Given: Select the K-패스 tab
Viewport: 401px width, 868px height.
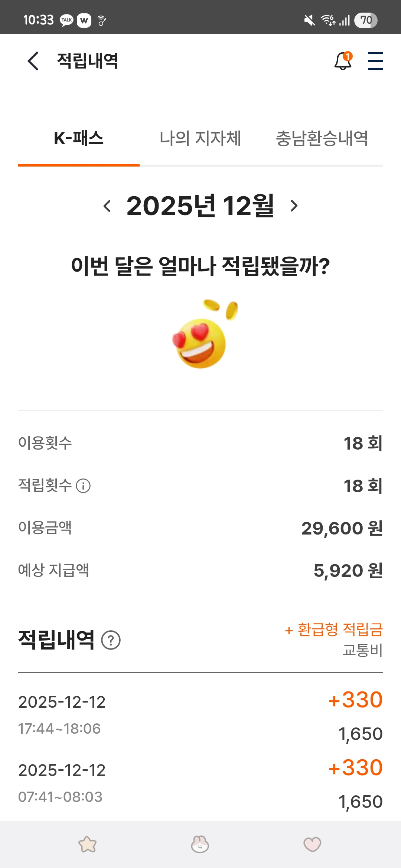Looking at the screenshot, I should [x=79, y=138].
